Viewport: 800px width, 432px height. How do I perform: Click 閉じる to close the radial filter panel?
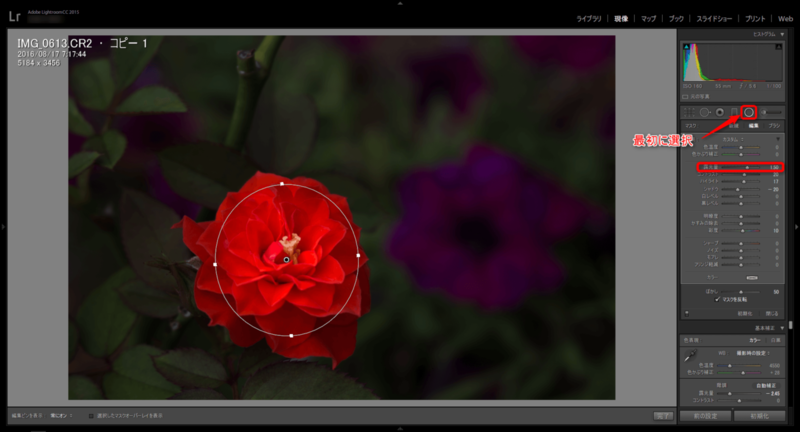tap(772, 314)
